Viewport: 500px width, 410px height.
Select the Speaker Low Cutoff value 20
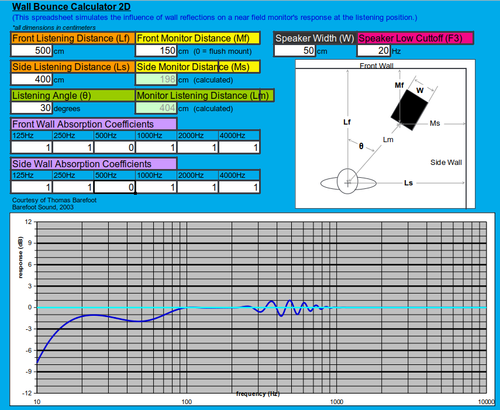(374, 51)
